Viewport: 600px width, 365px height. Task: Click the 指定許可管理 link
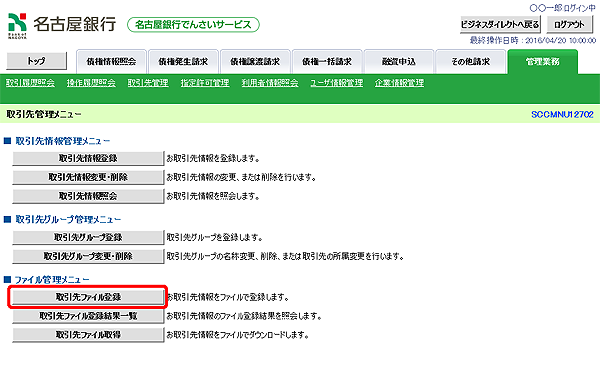point(205,83)
